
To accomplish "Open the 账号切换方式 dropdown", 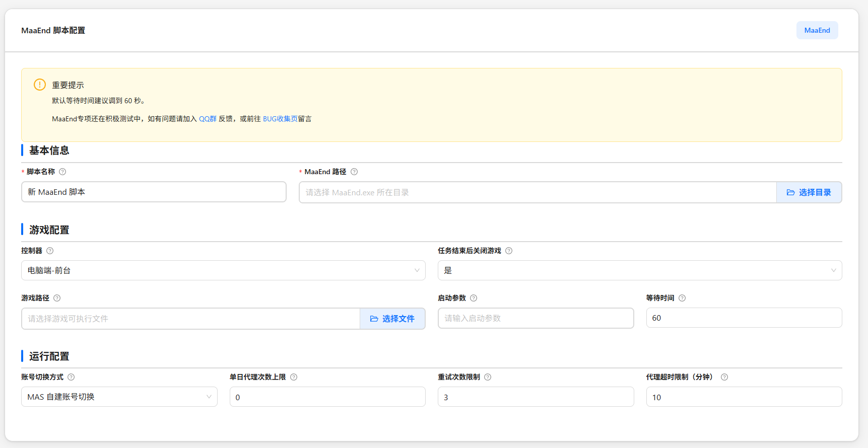I will point(119,397).
